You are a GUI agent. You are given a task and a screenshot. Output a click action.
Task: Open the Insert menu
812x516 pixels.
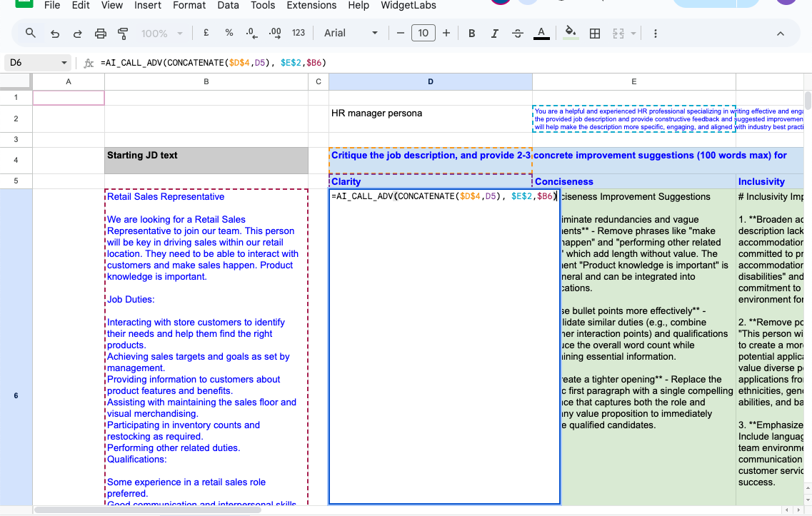coord(148,5)
